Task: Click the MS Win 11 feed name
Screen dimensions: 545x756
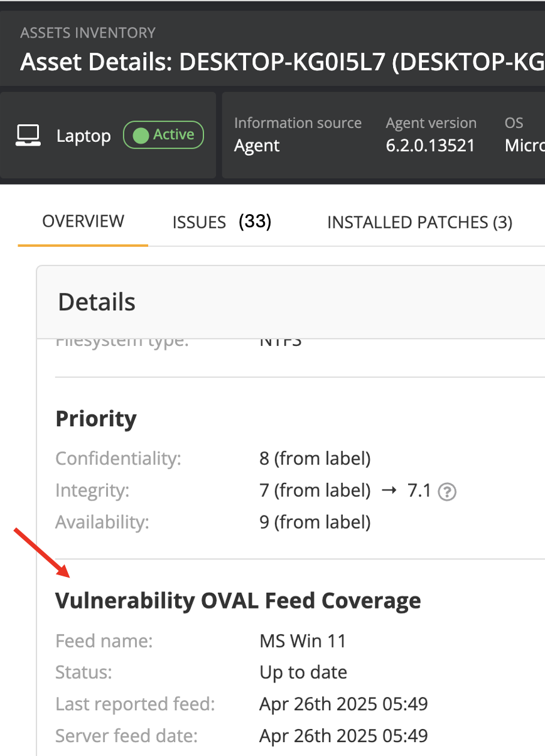Action: (x=303, y=641)
